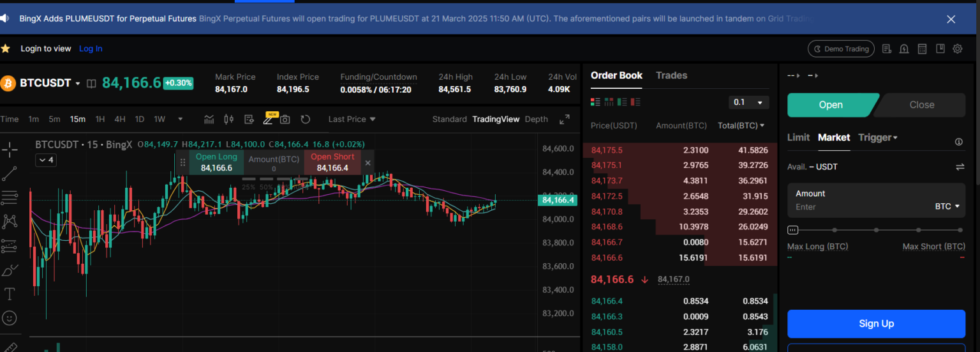
Task: Click the Log In link
Action: [x=91, y=49]
